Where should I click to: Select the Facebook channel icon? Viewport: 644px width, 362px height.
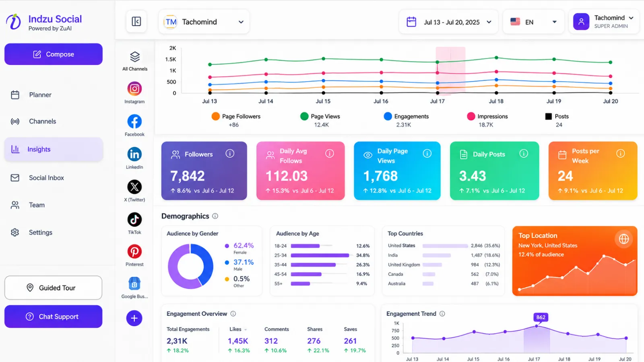[x=134, y=121]
